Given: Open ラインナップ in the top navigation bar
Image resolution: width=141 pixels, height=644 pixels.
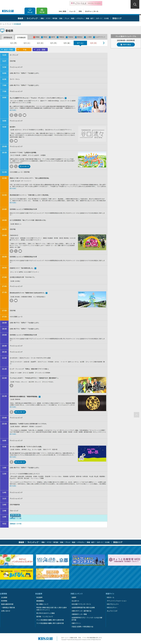Looking at the screenshot, I should point(32,18).
